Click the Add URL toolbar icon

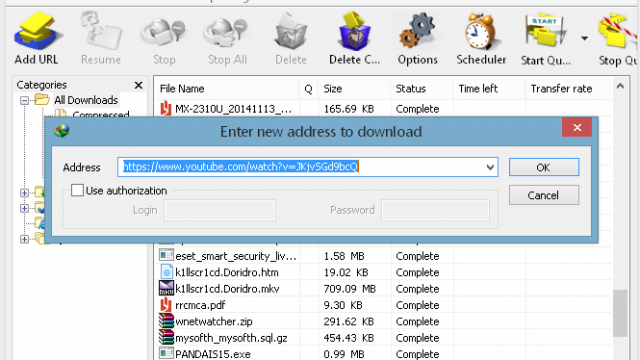click(37, 38)
